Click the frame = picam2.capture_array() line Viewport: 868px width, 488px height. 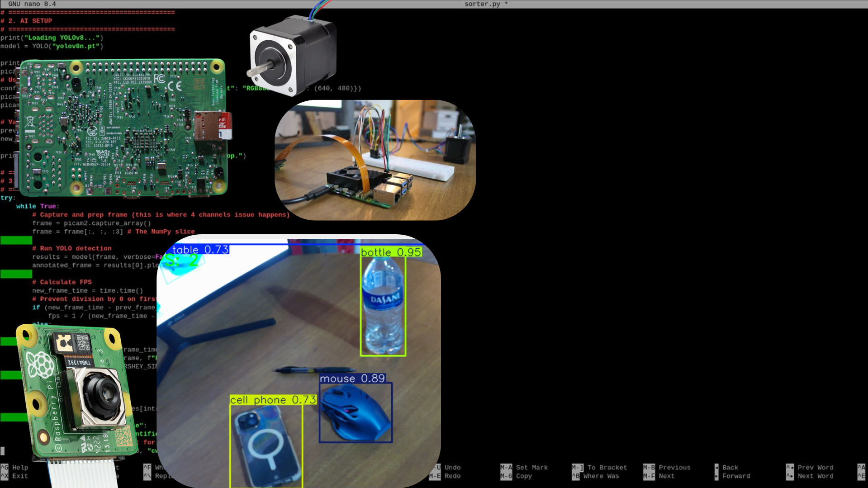tap(92, 223)
